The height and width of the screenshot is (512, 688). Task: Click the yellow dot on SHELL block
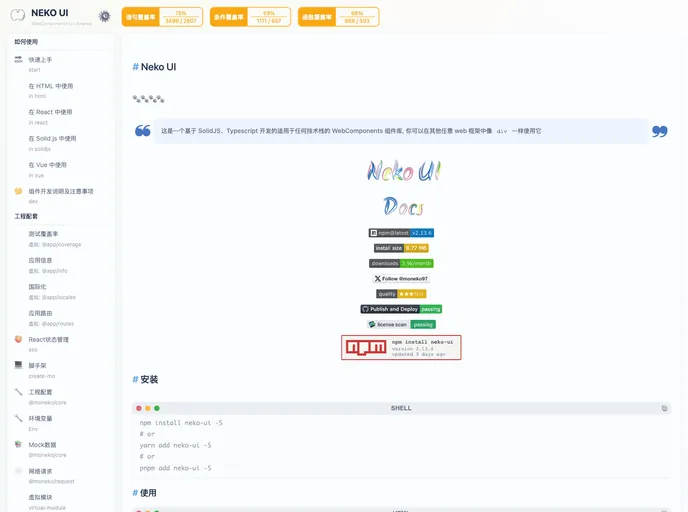(148, 408)
